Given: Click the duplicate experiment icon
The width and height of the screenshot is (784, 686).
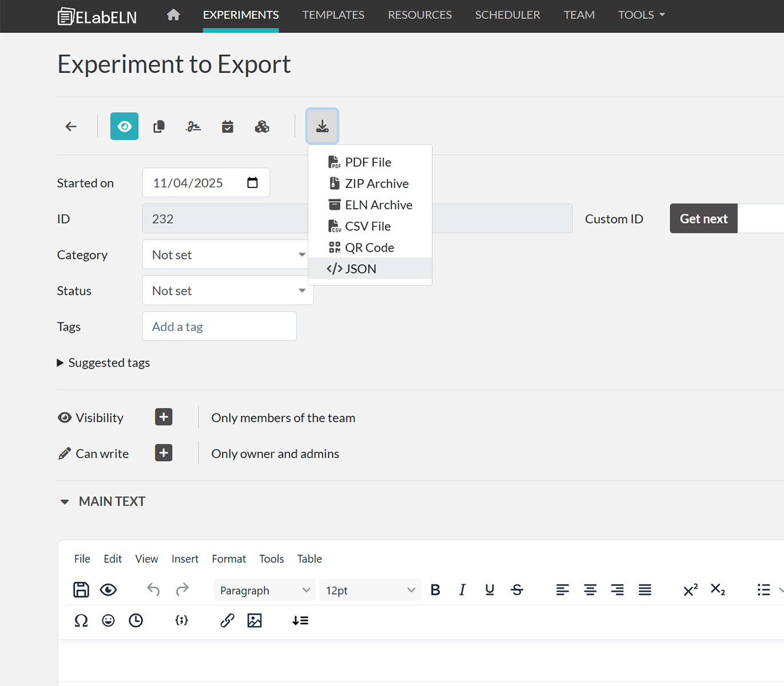Looking at the screenshot, I should click(x=159, y=126).
